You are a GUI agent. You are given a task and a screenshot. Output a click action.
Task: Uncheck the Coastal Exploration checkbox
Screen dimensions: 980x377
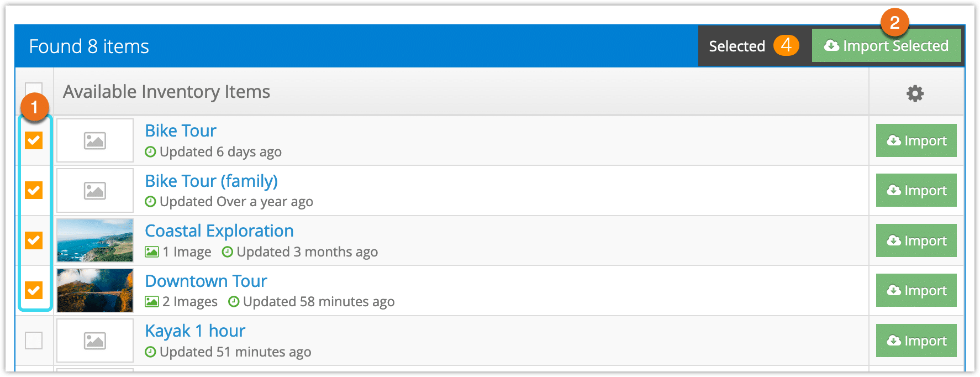(x=34, y=240)
